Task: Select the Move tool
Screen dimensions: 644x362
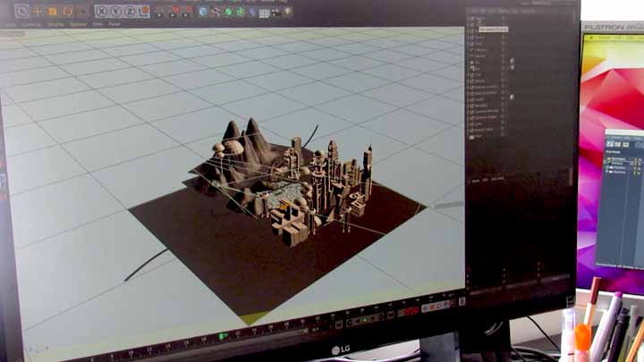Action: tap(38, 12)
